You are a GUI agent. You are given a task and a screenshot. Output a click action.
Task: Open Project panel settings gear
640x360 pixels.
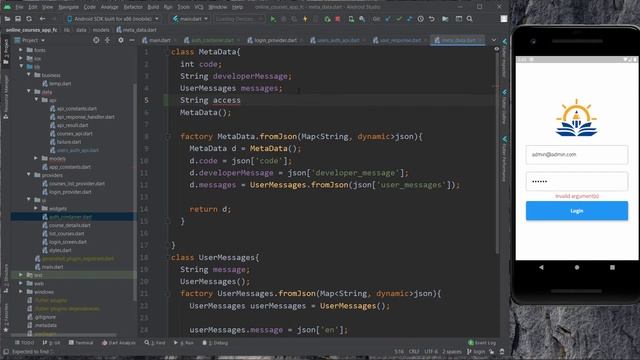[x=120, y=40]
